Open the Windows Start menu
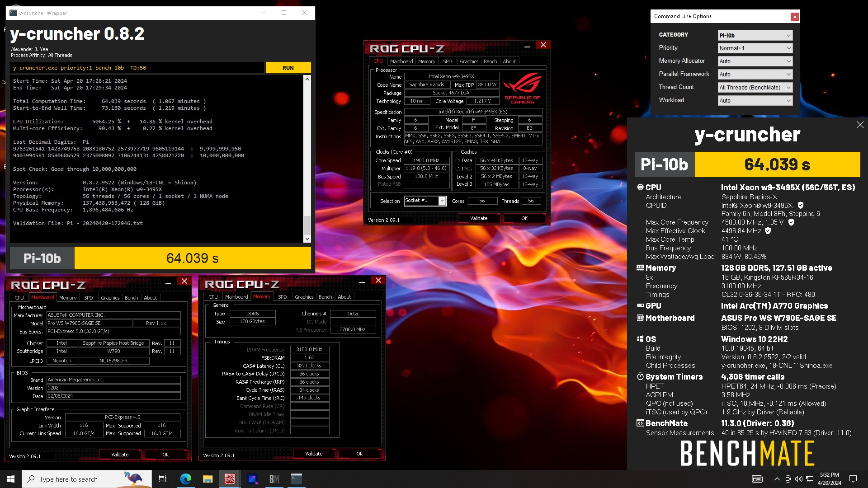 [x=11, y=479]
